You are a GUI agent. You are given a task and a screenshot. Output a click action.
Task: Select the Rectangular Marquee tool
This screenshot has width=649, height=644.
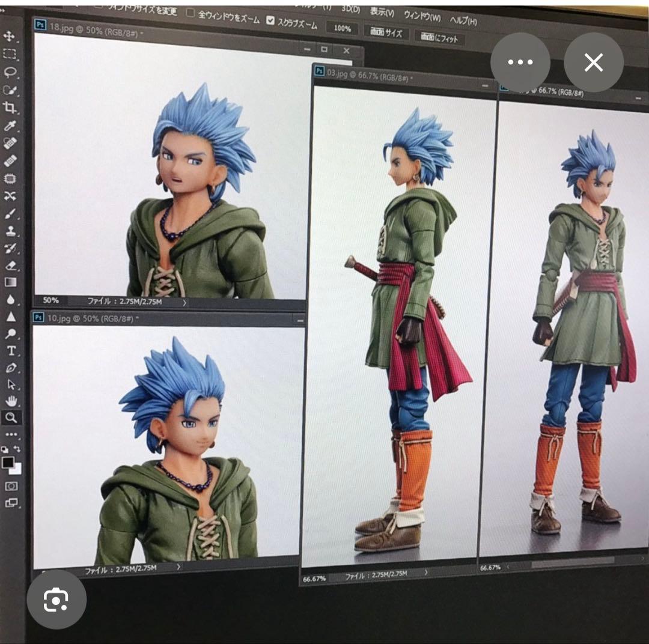click(x=10, y=54)
